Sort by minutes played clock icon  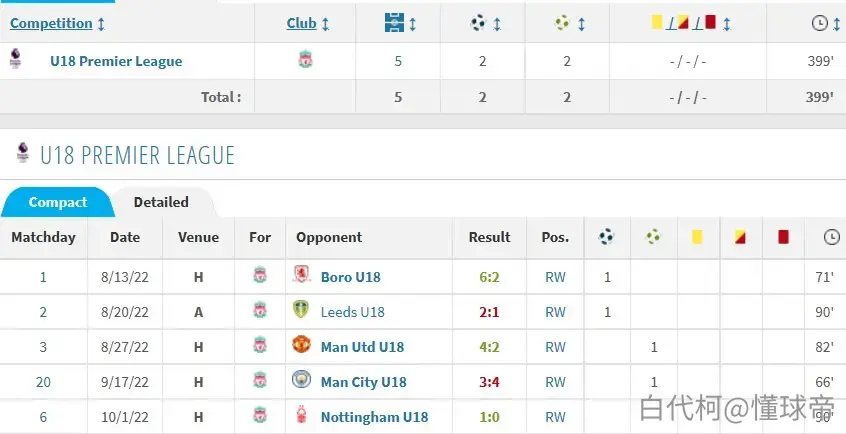(x=820, y=23)
